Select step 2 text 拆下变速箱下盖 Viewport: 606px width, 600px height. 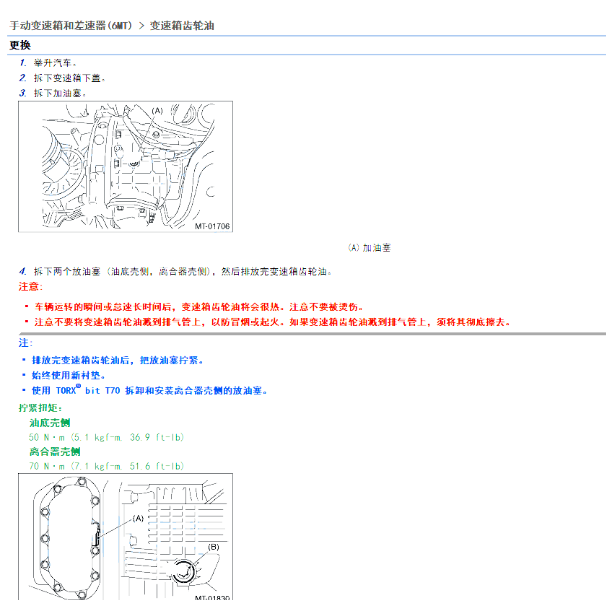69,78
